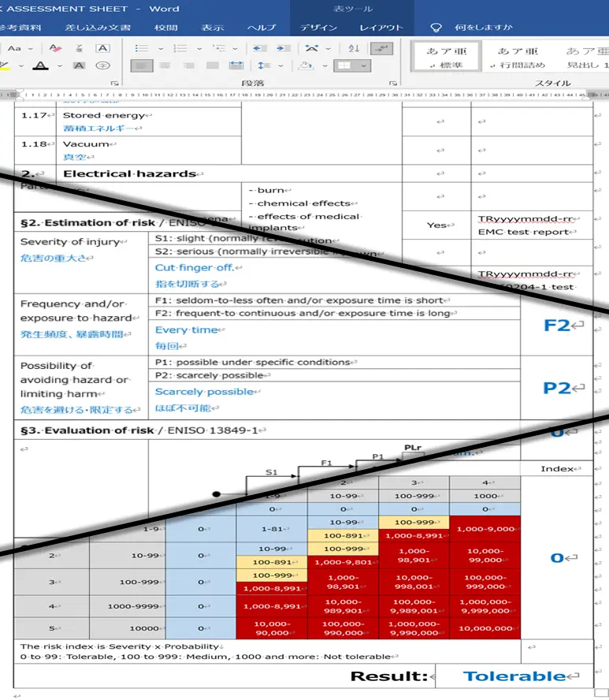Screen dimensions: 609x700
Task: Click the font color A swatch
Action: coord(39,66)
